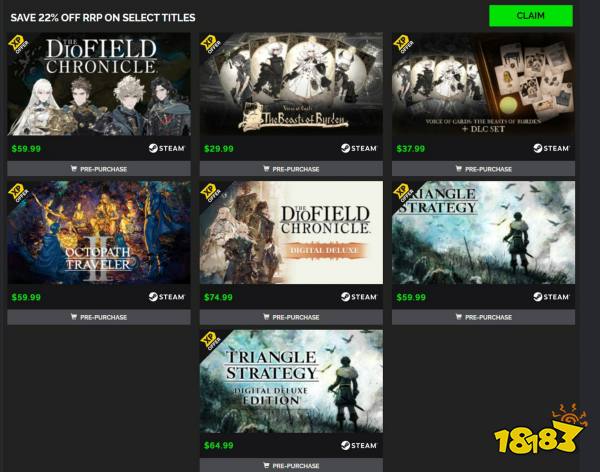
Task: Pre-purchase The DioField Chronicle at $59.99
Action: [99, 169]
